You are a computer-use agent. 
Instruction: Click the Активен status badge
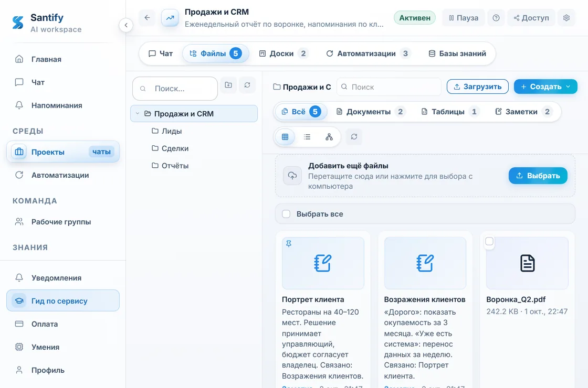point(414,18)
